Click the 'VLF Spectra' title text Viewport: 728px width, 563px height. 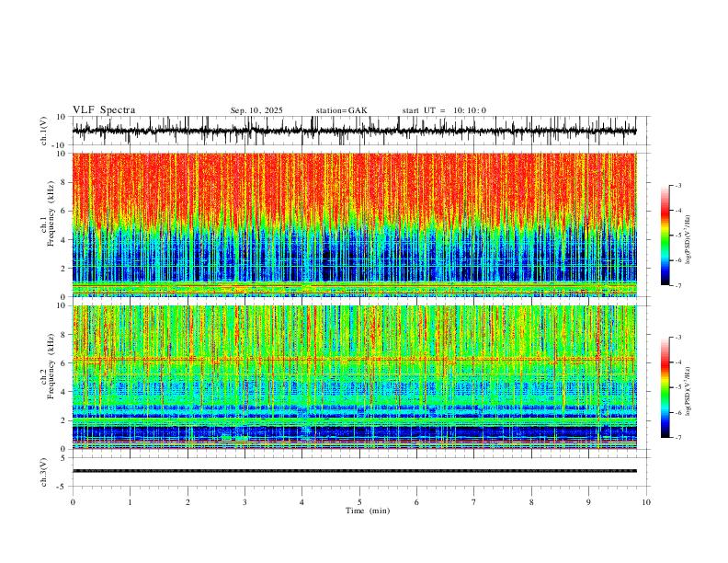tap(104, 110)
